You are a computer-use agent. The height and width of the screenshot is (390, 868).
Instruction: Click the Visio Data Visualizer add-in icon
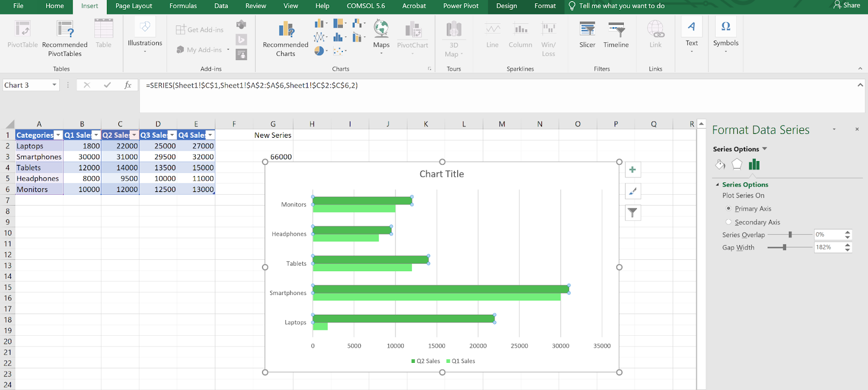[x=241, y=24]
